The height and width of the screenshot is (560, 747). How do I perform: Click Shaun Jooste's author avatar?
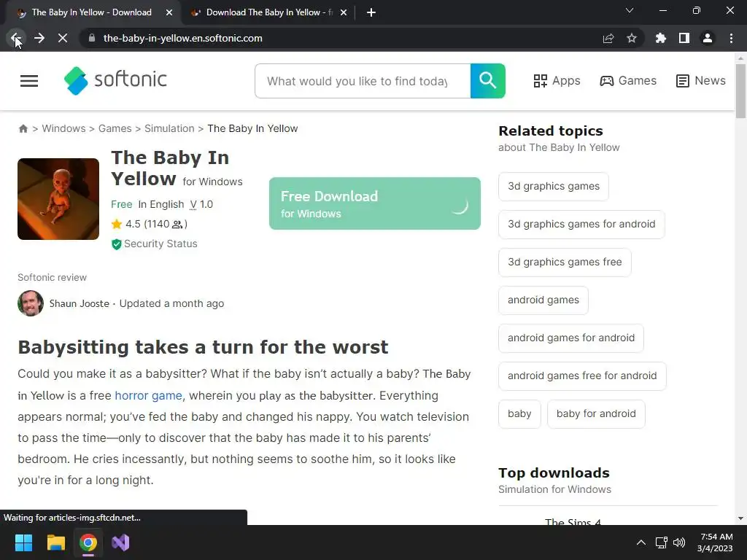coord(31,303)
